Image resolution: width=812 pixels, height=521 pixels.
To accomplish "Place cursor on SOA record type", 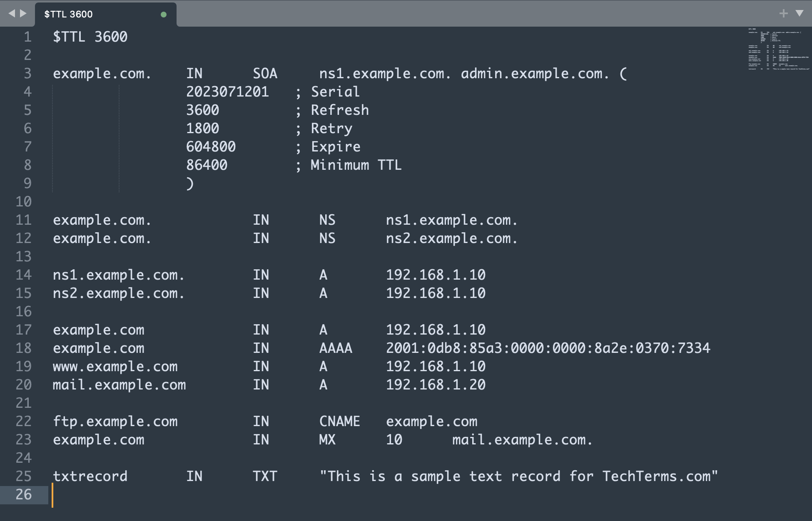I will [x=265, y=73].
